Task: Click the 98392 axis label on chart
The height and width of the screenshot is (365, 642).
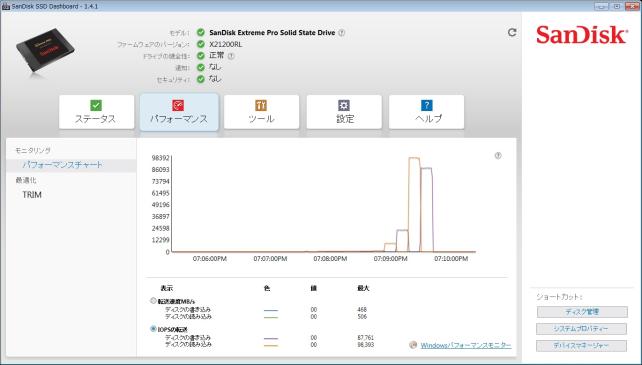Action: click(160, 158)
